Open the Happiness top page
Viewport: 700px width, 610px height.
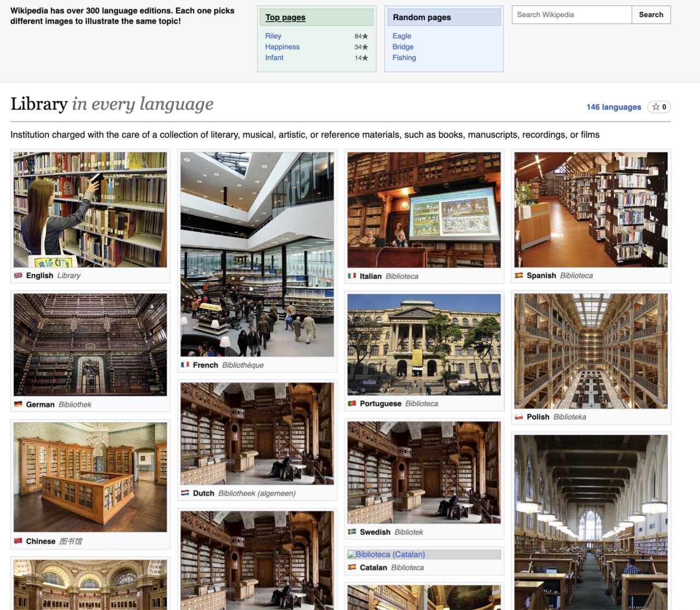282,47
